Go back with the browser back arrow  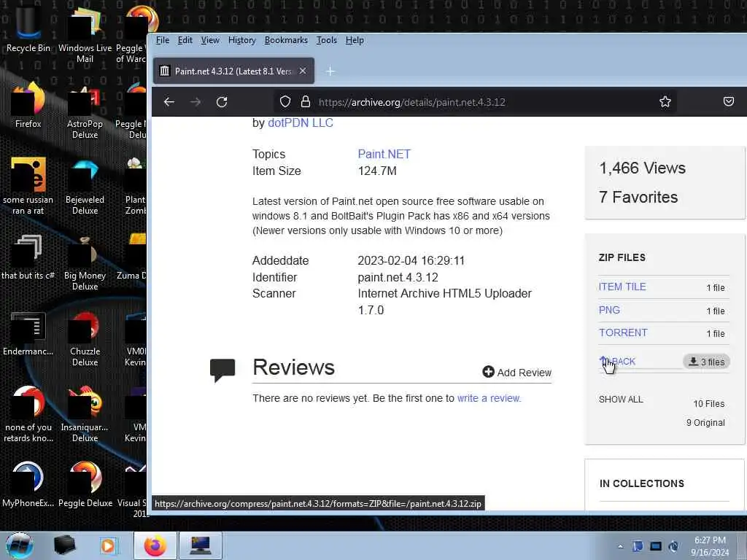pyautogui.click(x=169, y=102)
